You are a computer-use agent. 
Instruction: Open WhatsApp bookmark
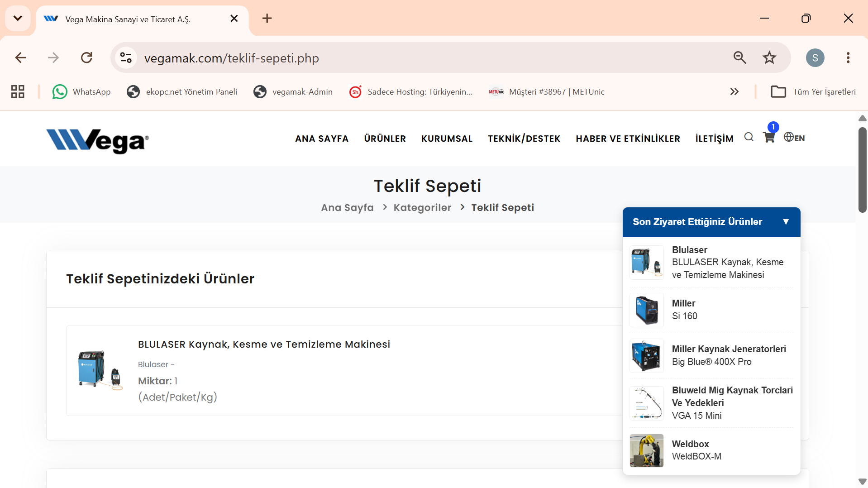[81, 92]
